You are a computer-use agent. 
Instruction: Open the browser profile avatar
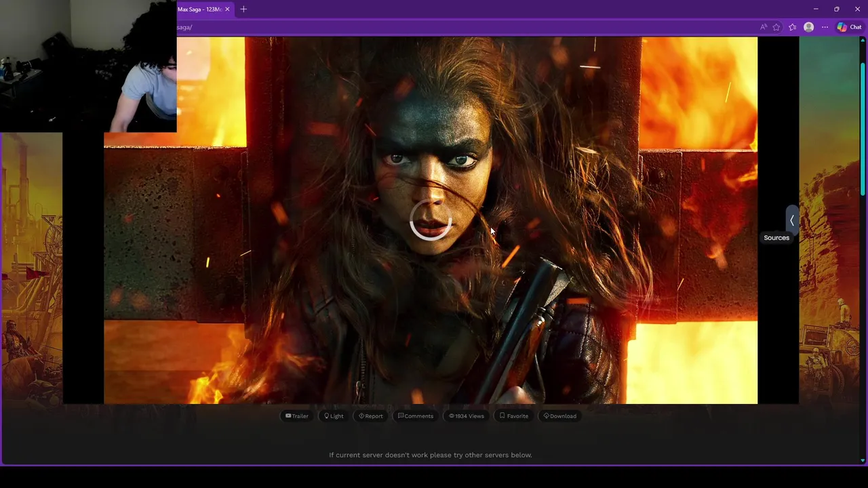tap(808, 27)
